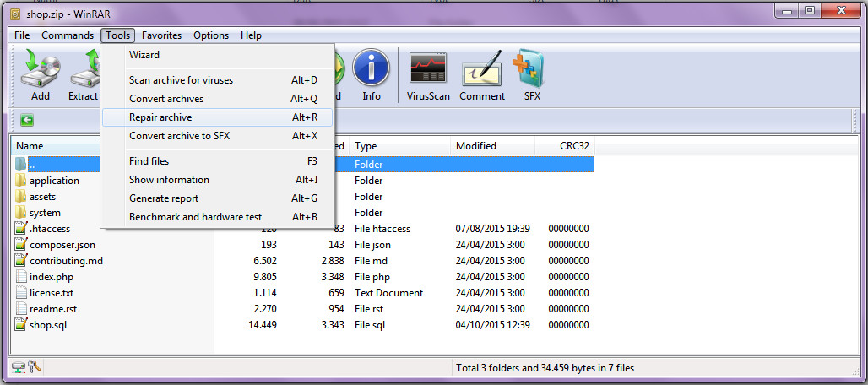Click the .htaccess file icon

[21, 229]
